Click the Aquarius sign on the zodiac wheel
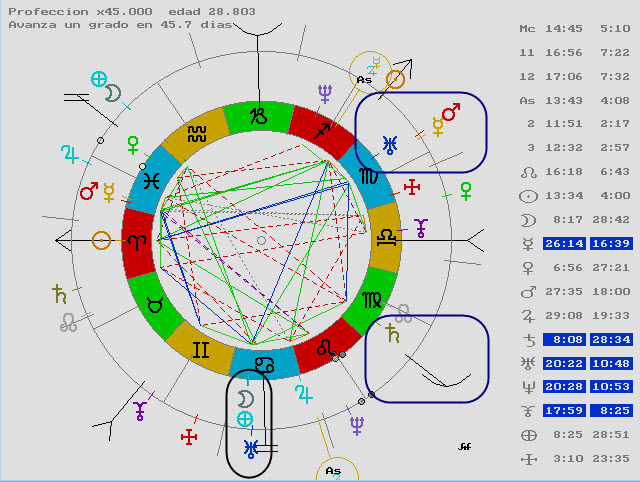 196,133
